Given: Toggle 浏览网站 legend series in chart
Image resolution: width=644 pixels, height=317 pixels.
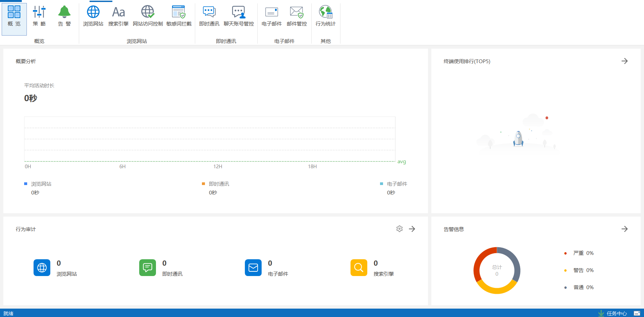Looking at the screenshot, I should (x=41, y=184).
